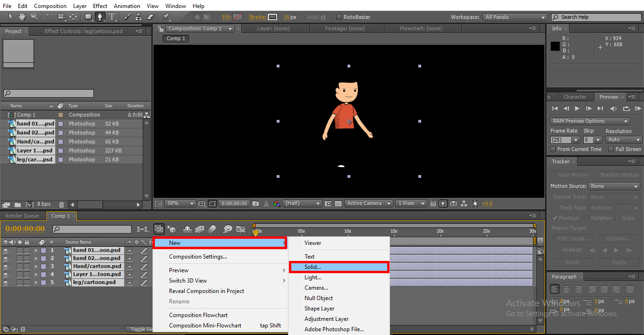Screen dimensions: 644x335
Task: Open the magnification ratio dropdown showing 50%
Action: [x=179, y=203]
